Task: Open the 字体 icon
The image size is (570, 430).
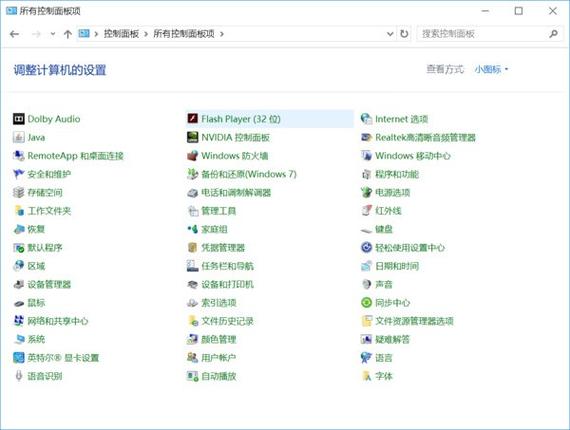Action: click(x=366, y=376)
